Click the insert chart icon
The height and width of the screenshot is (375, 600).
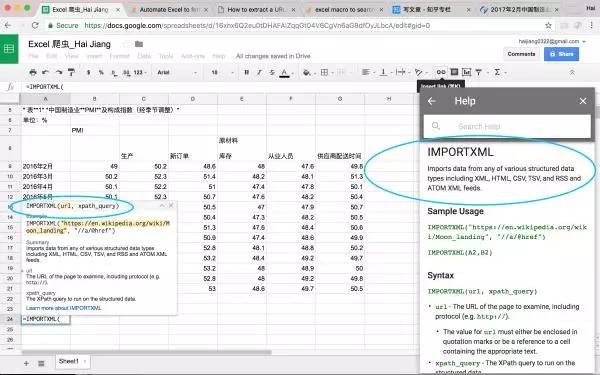tap(466, 72)
